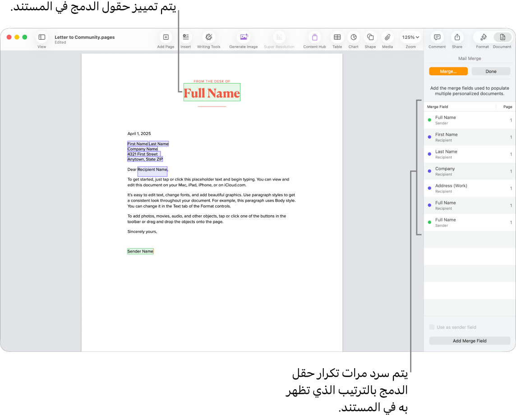The image size is (516, 420).
Task: Select the last Full Name Sender row
Action: [470, 222]
